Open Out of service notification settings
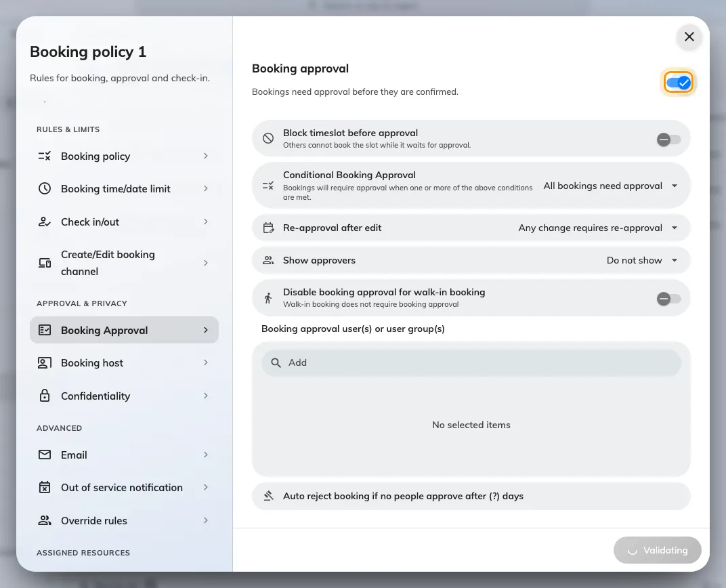 pos(124,488)
